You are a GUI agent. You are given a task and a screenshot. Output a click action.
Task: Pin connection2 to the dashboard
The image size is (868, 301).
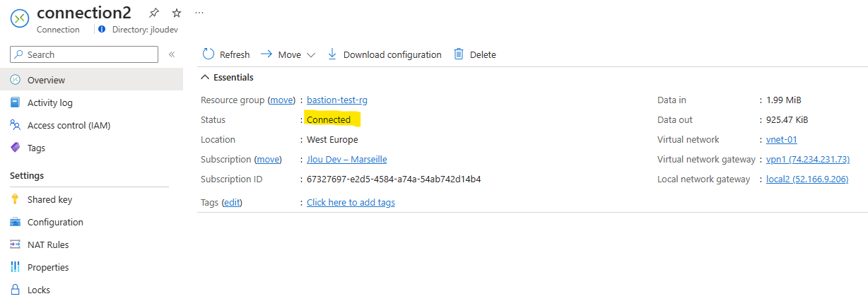[x=154, y=13]
